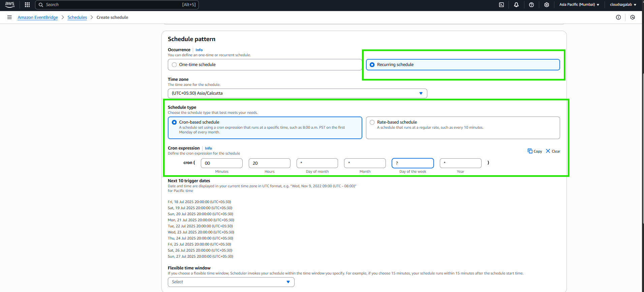Click the Next 10 trigger dates heading

click(189, 181)
